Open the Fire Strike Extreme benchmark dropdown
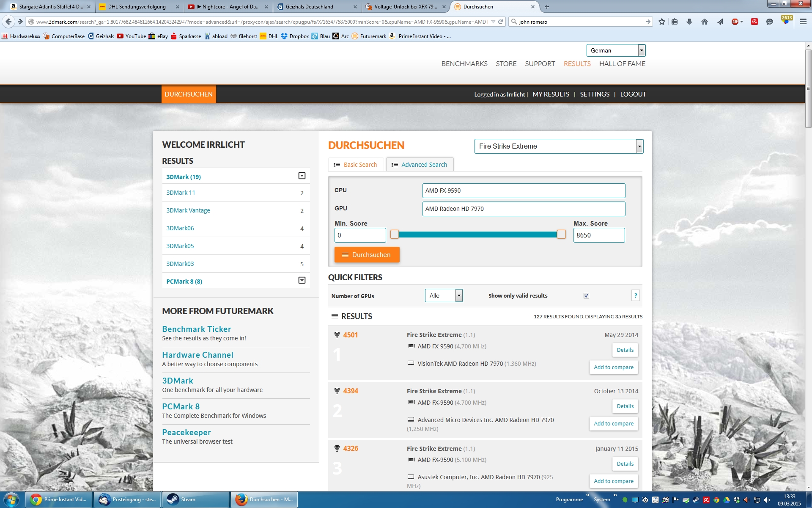This screenshot has height=508, width=812. coord(639,146)
